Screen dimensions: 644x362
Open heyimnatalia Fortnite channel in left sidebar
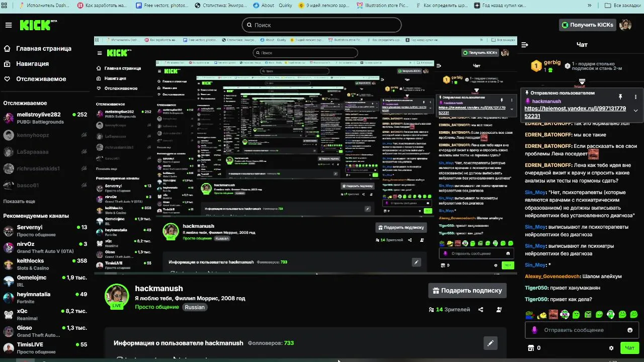point(45,298)
